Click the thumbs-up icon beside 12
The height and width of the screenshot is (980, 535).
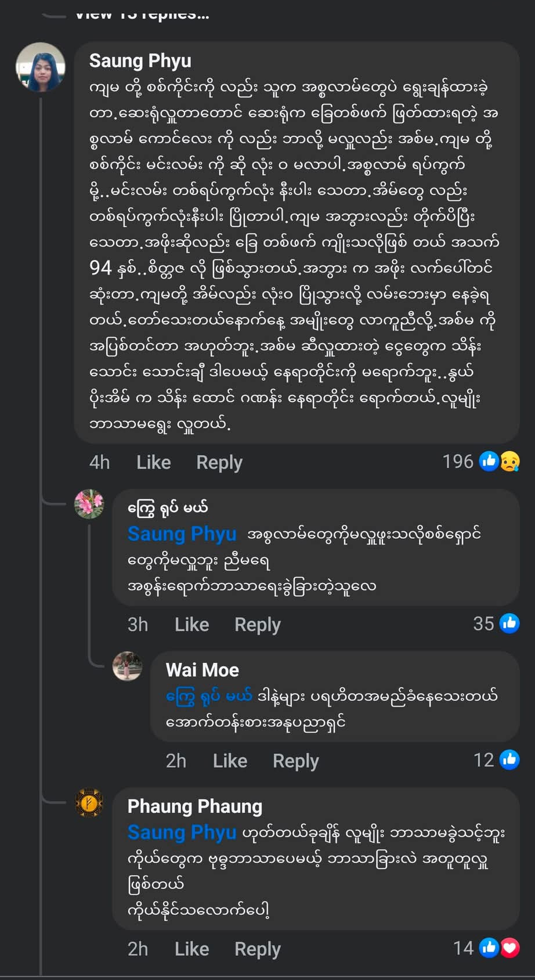[x=509, y=760]
